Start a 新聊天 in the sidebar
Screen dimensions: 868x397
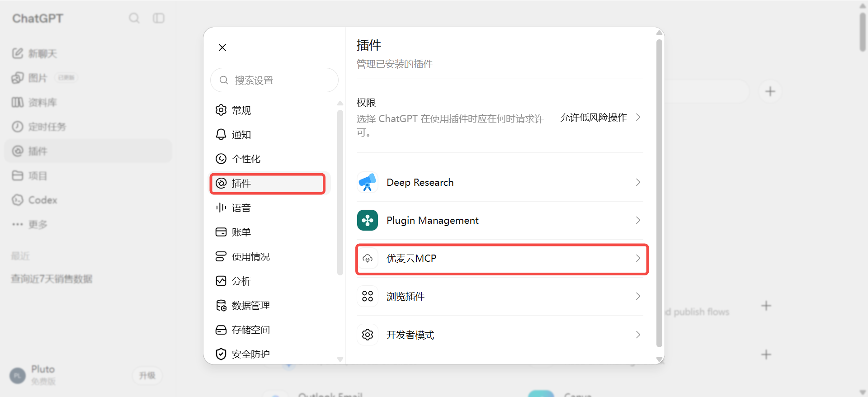[88, 53]
